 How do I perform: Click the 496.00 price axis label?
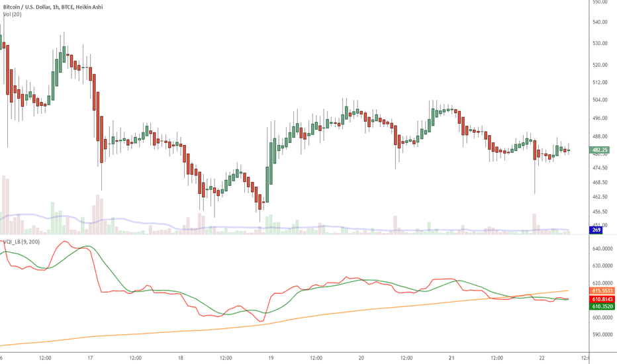click(600, 118)
